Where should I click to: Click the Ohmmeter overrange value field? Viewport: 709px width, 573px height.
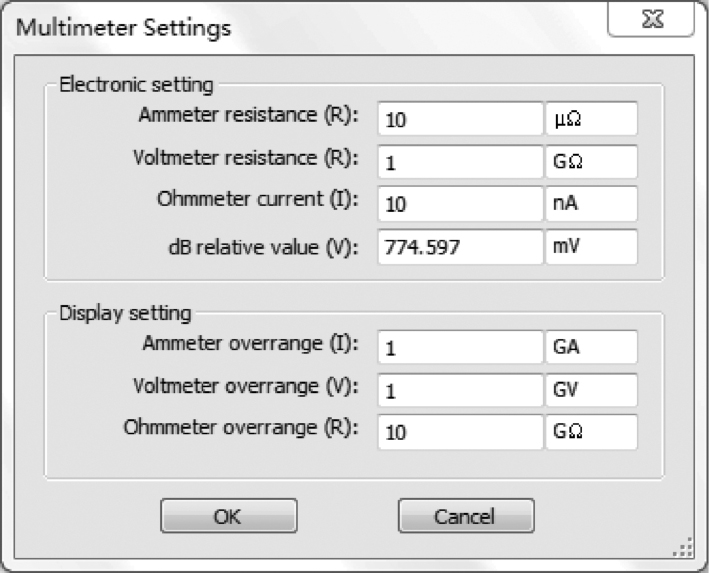(461, 433)
